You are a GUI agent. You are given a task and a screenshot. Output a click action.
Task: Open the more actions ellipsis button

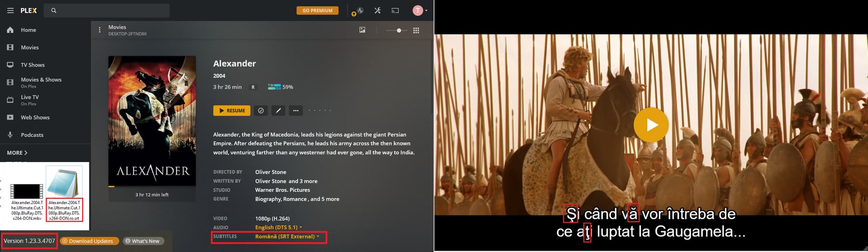pos(296,110)
